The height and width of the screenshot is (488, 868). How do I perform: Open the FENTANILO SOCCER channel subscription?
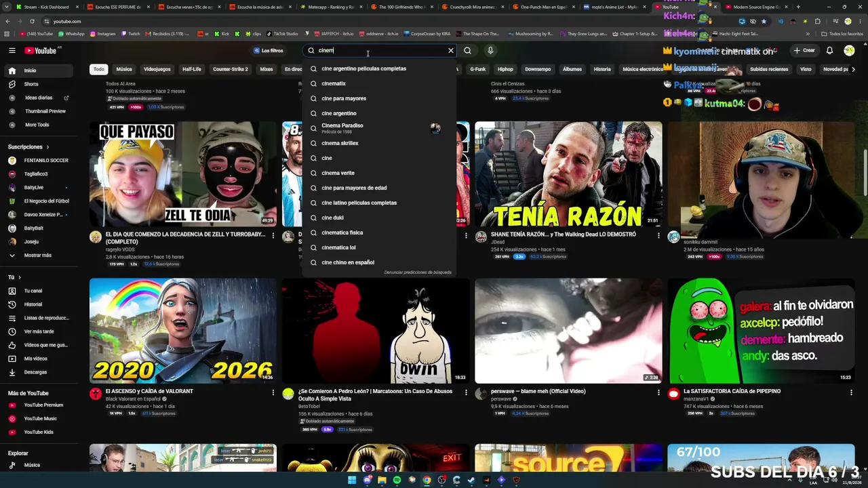click(39, 161)
